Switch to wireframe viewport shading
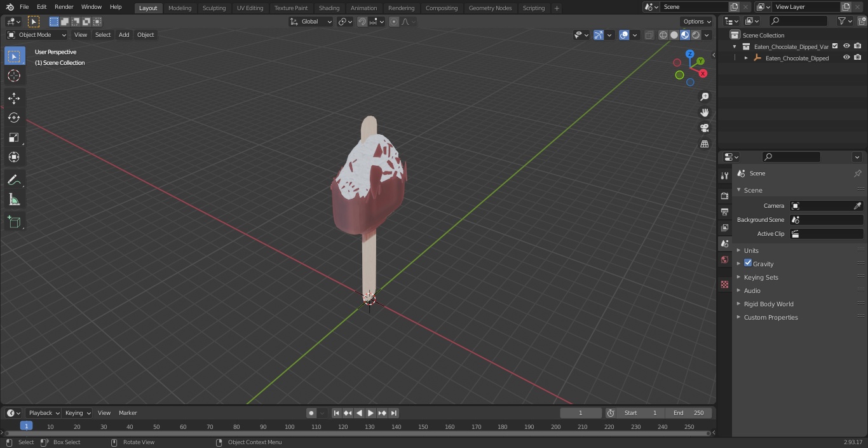Screen dimensions: 868x448 point(663,35)
